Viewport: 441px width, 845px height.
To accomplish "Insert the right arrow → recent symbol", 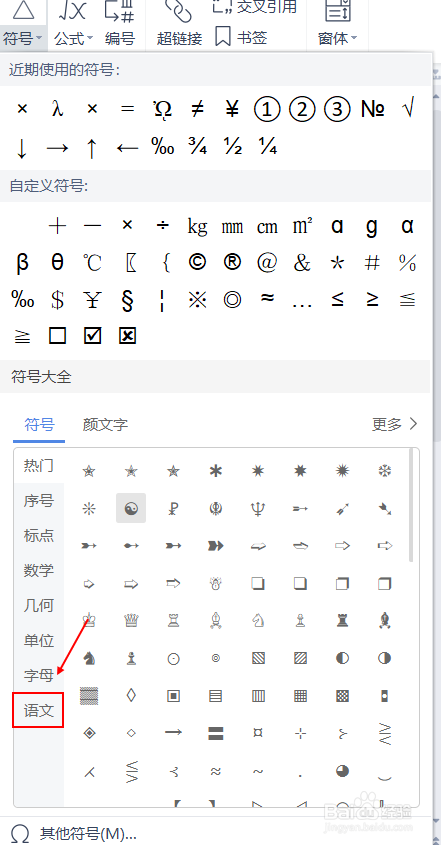I will coord(57,147).
